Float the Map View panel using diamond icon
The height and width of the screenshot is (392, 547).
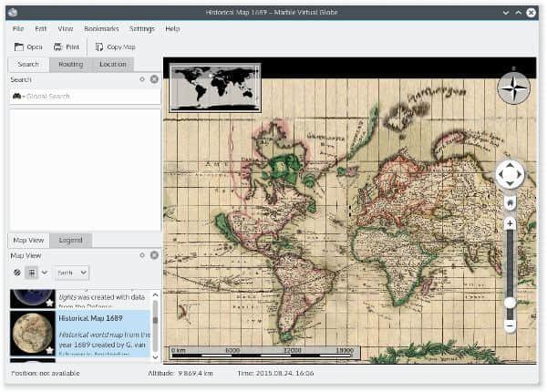[142, 255]
